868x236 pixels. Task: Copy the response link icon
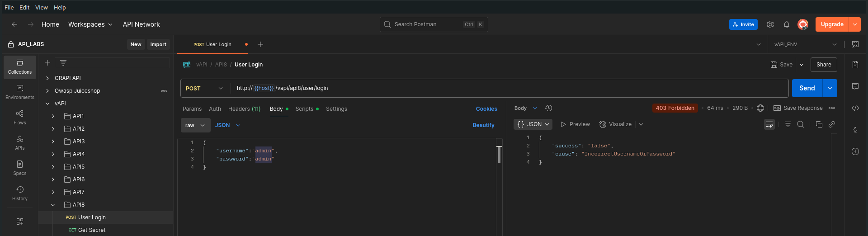click(832, 124)
